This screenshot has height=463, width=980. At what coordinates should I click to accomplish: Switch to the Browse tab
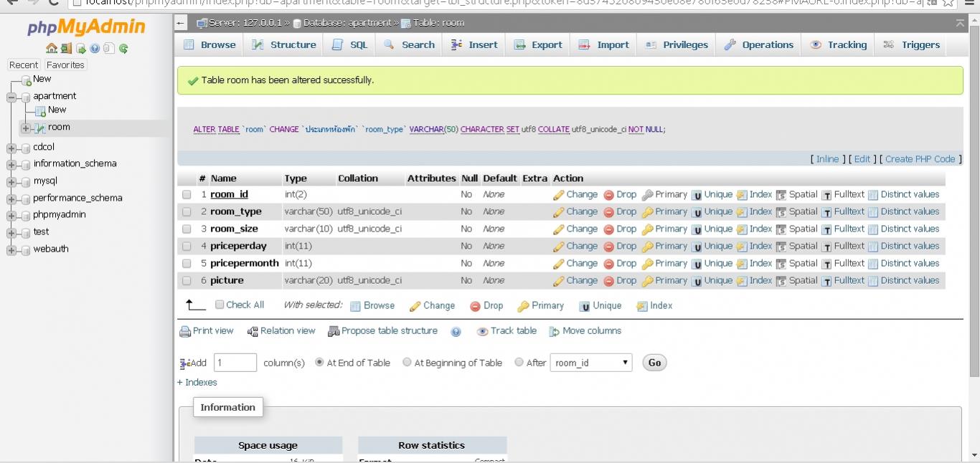(209, 44)
